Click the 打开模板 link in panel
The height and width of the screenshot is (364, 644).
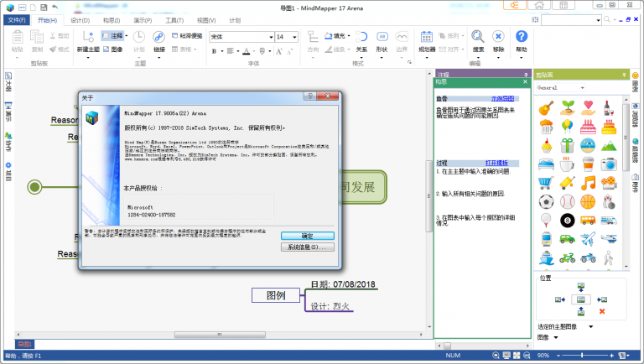click(x=497, y=162)
